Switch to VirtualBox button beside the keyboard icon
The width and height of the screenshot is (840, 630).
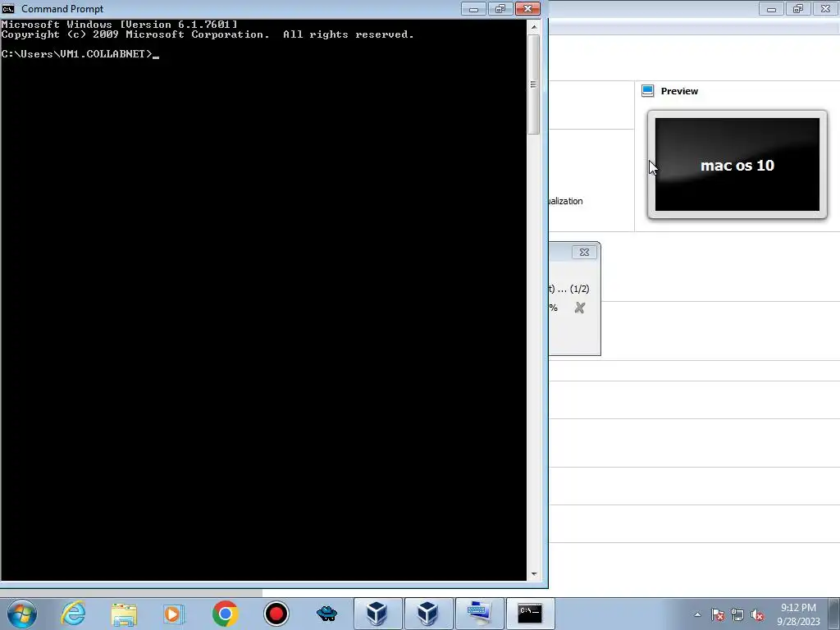(428, 614)
